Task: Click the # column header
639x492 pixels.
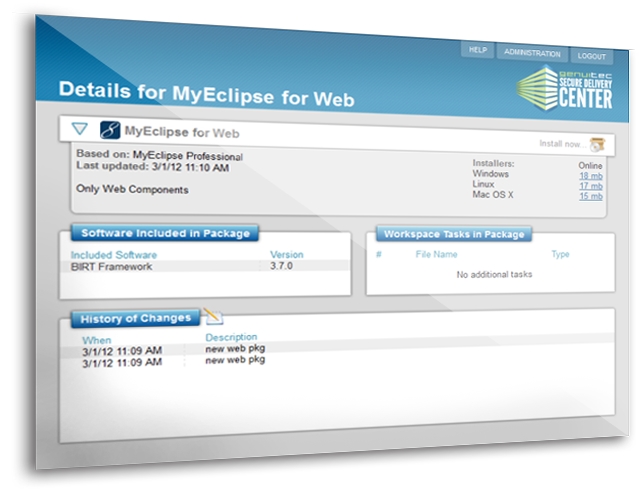Action: pyautogui.click(x=379, y=254)
